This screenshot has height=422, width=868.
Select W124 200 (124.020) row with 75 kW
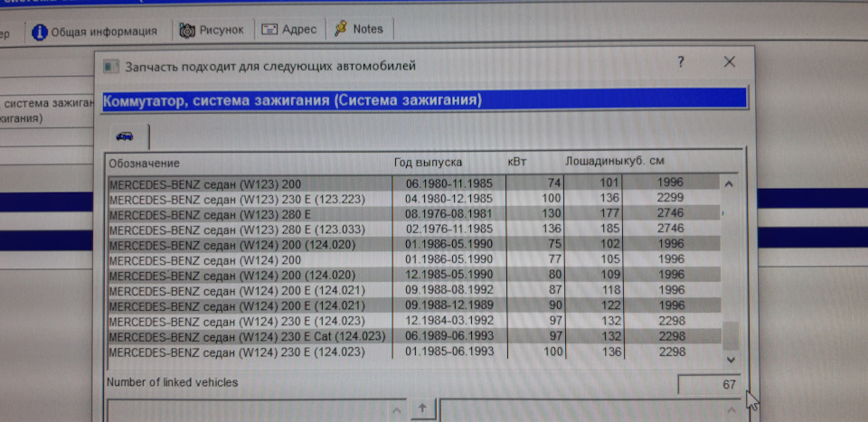click(x=414, y=245)
